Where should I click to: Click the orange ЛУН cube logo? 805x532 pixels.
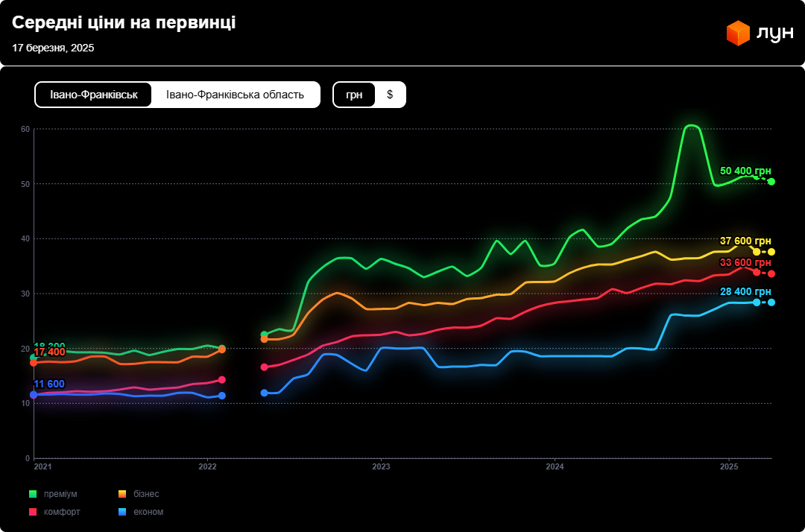[737, 34]
